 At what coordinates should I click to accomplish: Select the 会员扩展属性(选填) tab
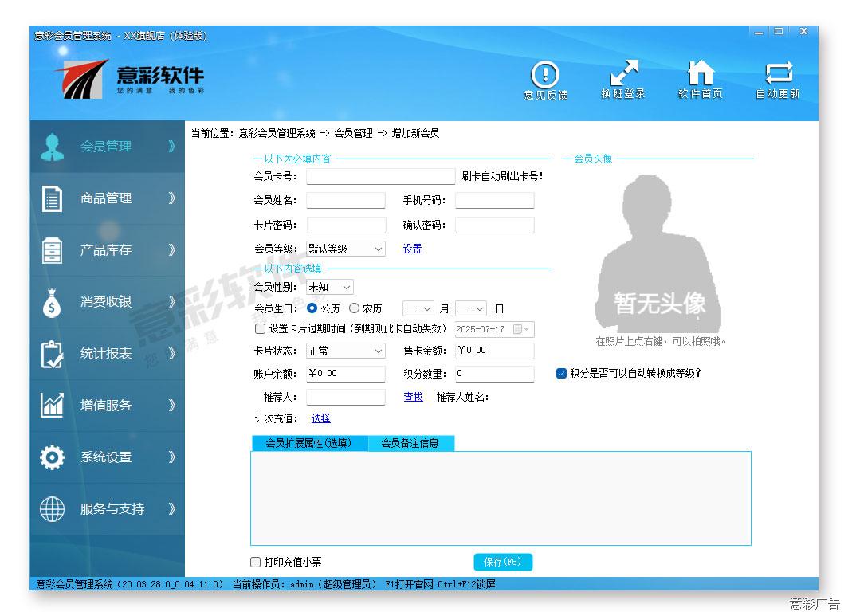coord(308,443)
